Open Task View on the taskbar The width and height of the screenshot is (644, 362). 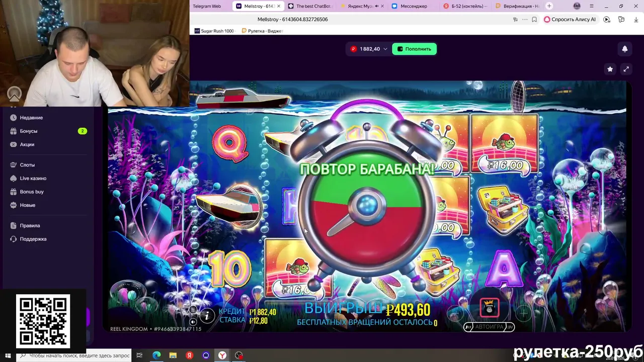[x=139, y=355]
